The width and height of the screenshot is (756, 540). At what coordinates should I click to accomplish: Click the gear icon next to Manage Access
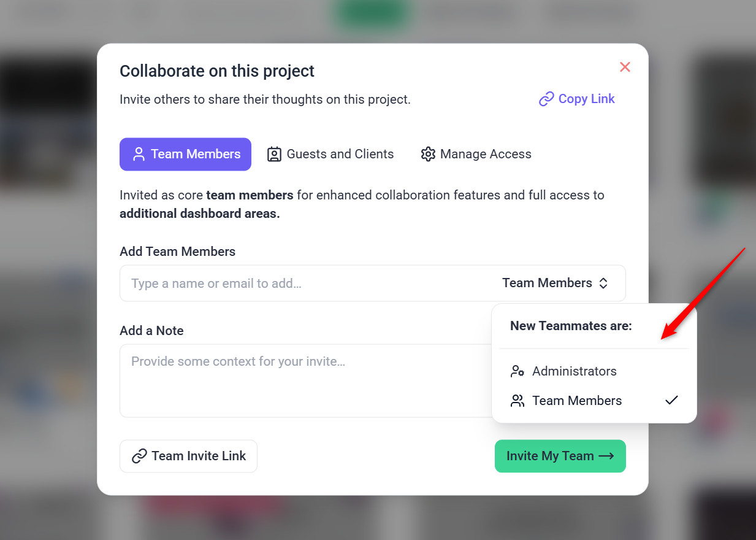pyautogui.click(x=428, y=154)
